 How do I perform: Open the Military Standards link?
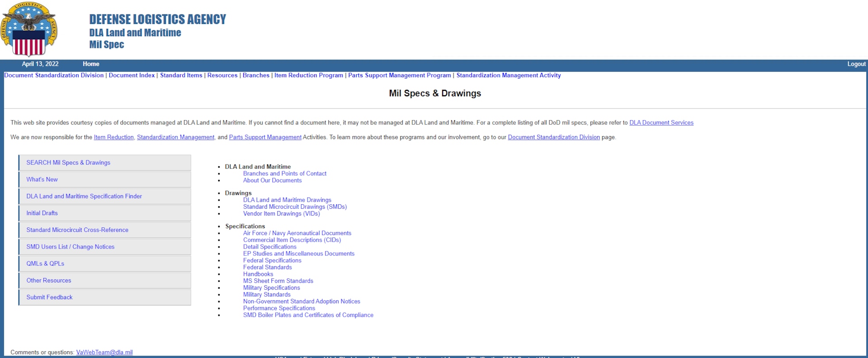(267, 295)
